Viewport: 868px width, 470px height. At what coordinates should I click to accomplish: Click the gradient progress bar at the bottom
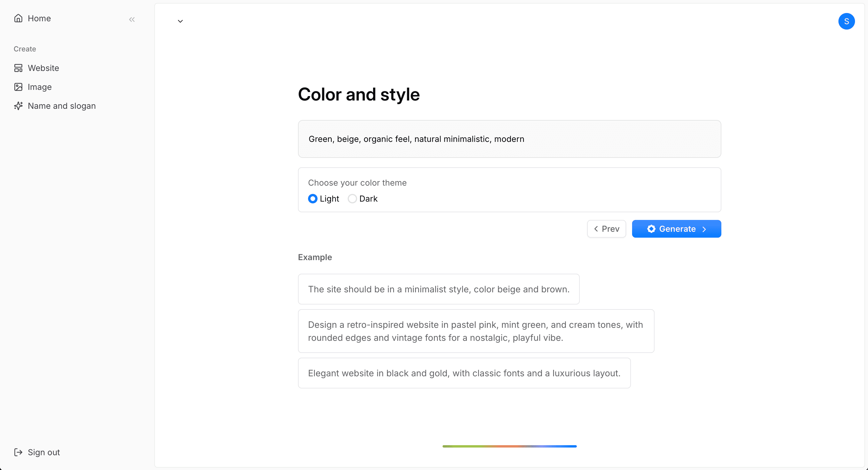[x=509, y=446]
